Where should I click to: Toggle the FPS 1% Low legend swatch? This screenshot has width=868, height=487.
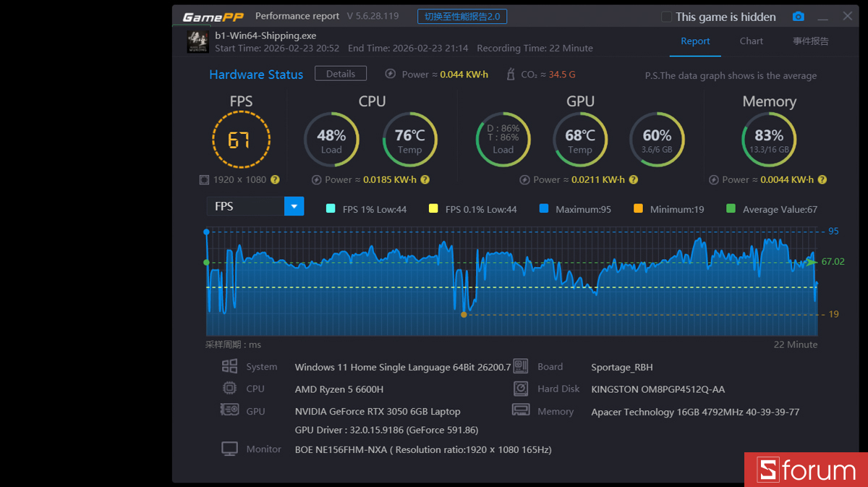[331, 209]
